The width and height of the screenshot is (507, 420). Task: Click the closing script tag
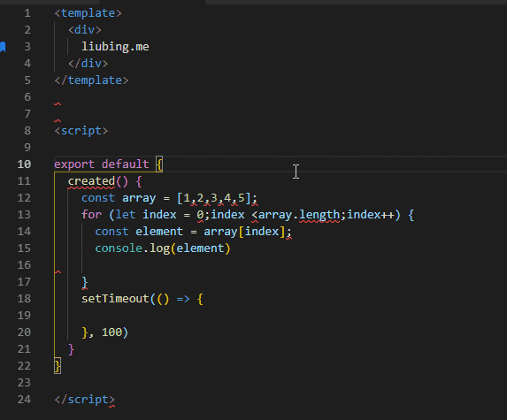click(x=85, y=400)
